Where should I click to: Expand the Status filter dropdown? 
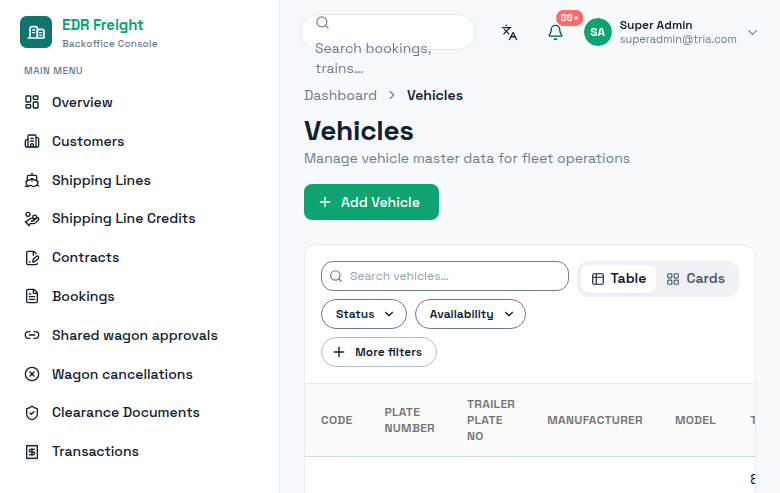(x=364, y=314)
